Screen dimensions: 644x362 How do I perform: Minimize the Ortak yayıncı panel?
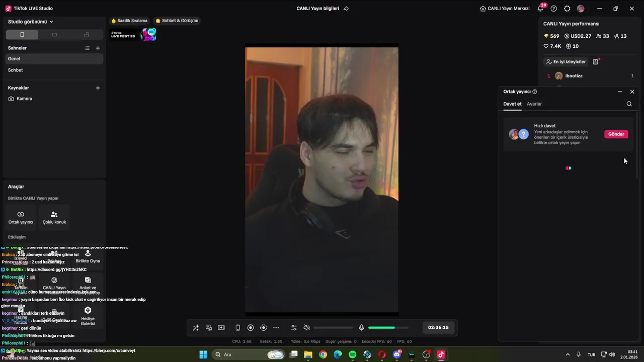point(620,92)
